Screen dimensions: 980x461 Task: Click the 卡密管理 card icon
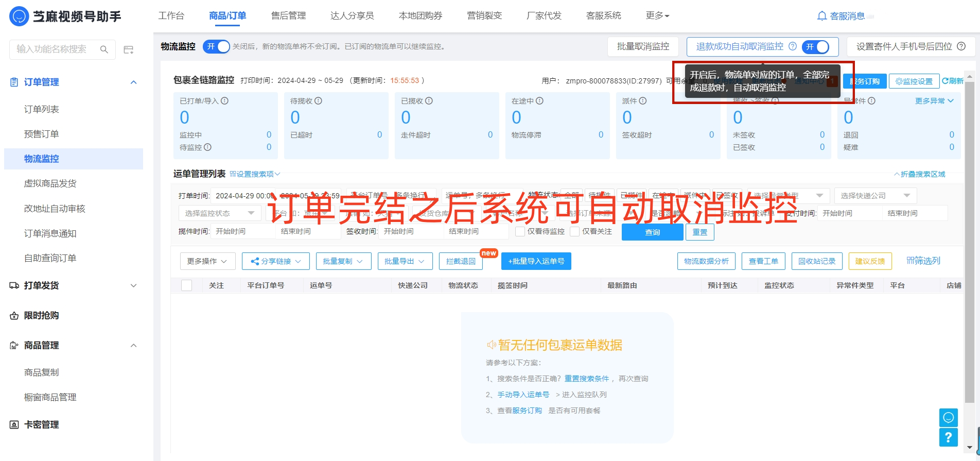(14, 425)
